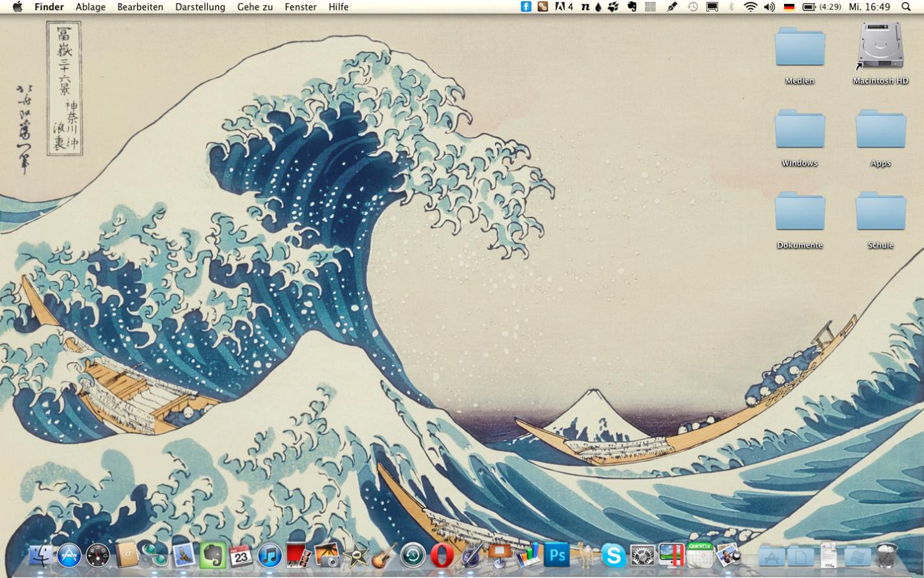
Task: Open Spotlight search magnifier
Action: [906, 6]
